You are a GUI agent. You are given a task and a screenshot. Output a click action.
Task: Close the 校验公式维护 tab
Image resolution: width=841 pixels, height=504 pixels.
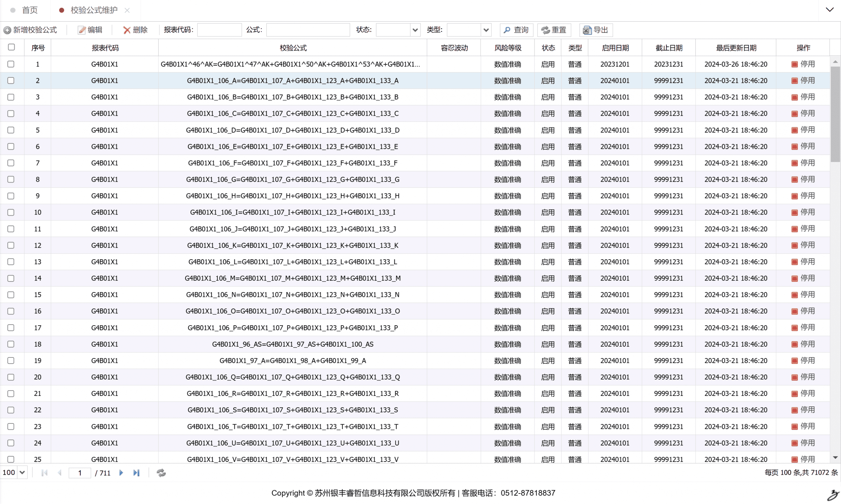[x=127, y=11]
